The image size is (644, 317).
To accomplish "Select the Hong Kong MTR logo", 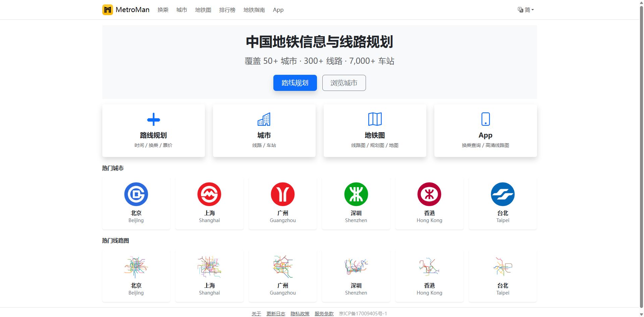I will (x=429, y=194).
